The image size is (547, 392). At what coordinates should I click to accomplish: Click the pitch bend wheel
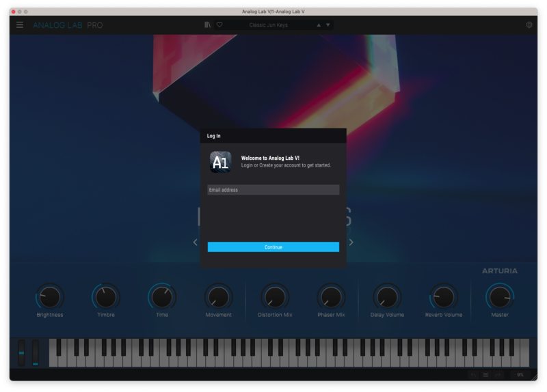(x=21, y=352)
